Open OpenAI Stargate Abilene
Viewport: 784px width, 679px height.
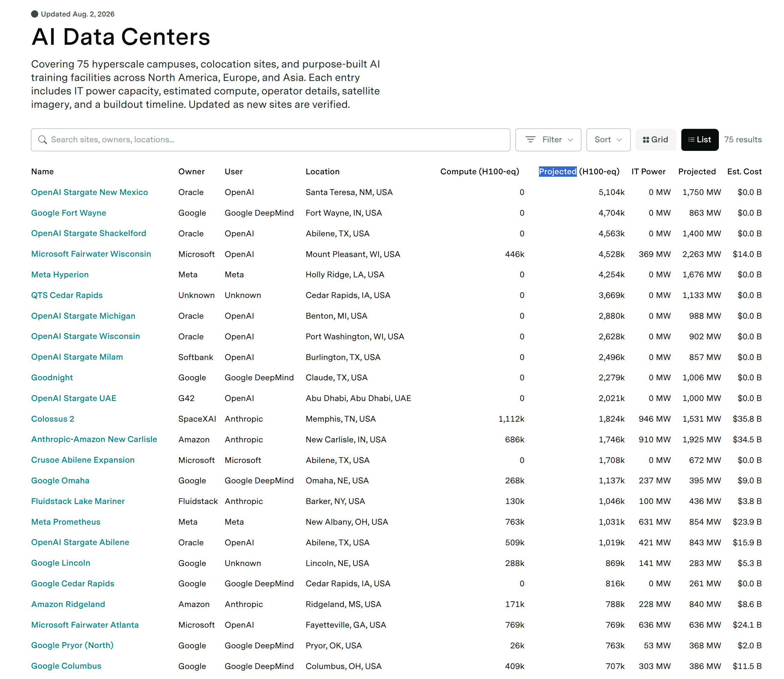[x=80, y=543]
